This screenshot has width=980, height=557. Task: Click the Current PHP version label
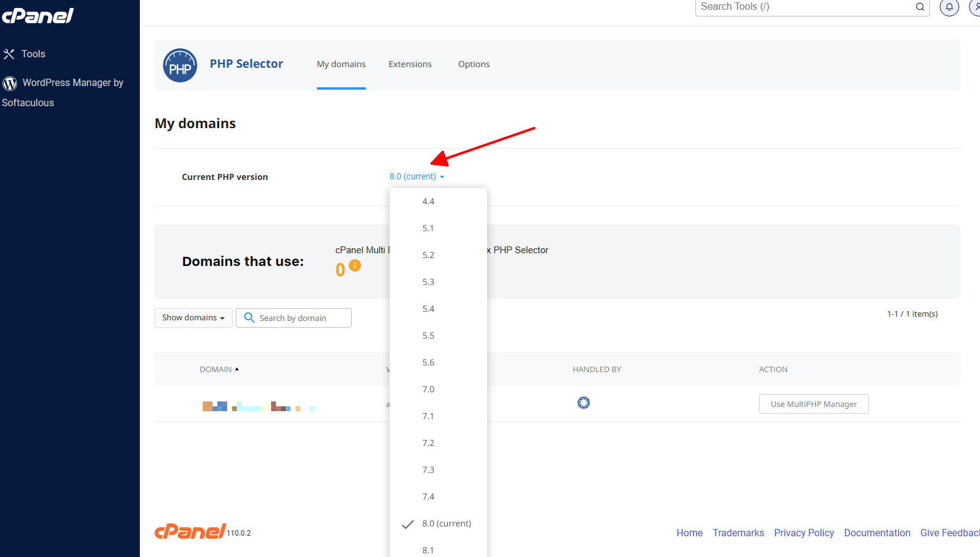[x=225, y=177]
